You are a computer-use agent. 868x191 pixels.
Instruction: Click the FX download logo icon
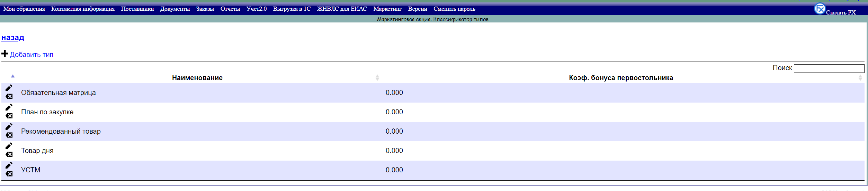819,9
